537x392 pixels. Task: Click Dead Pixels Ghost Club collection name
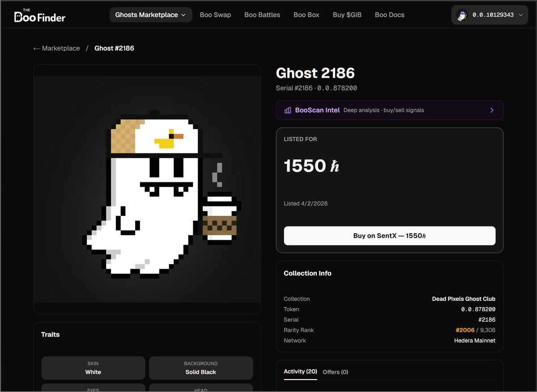click(x=464, y=299)
